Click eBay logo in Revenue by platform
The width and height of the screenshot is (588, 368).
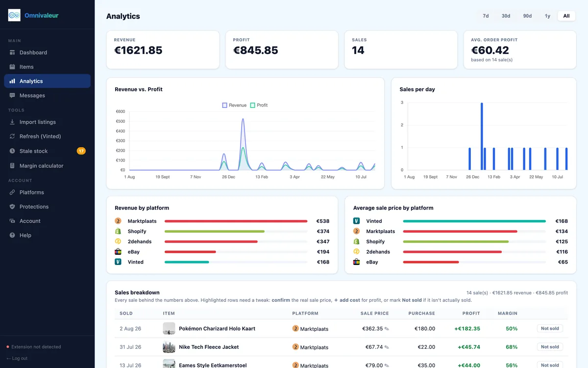click(x=118, y=252)
